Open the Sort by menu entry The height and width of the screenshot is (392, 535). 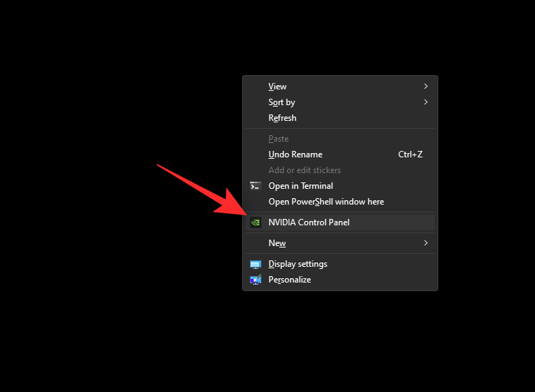[x=339, y=102]
